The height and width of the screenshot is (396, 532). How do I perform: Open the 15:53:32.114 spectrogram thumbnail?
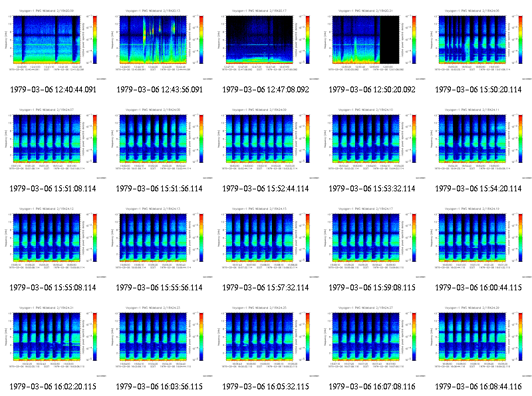click(x=372, y=143)
